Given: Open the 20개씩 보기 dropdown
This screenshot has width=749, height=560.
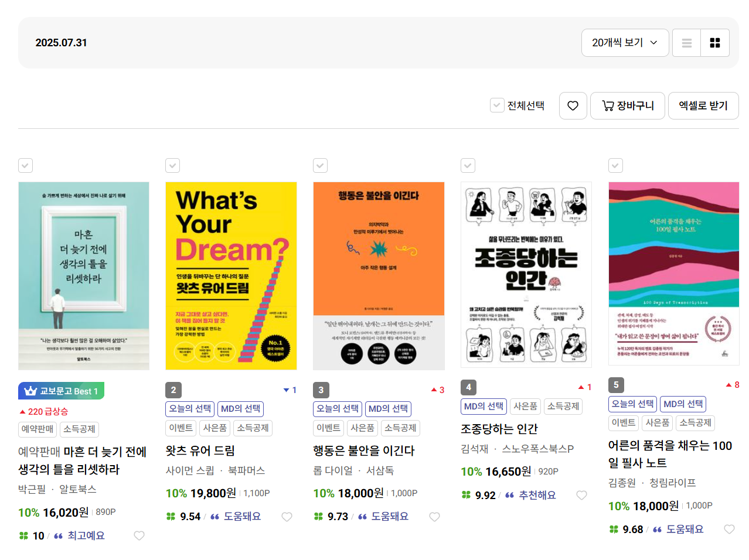Looking at the screenshot, I should [625, 42].
